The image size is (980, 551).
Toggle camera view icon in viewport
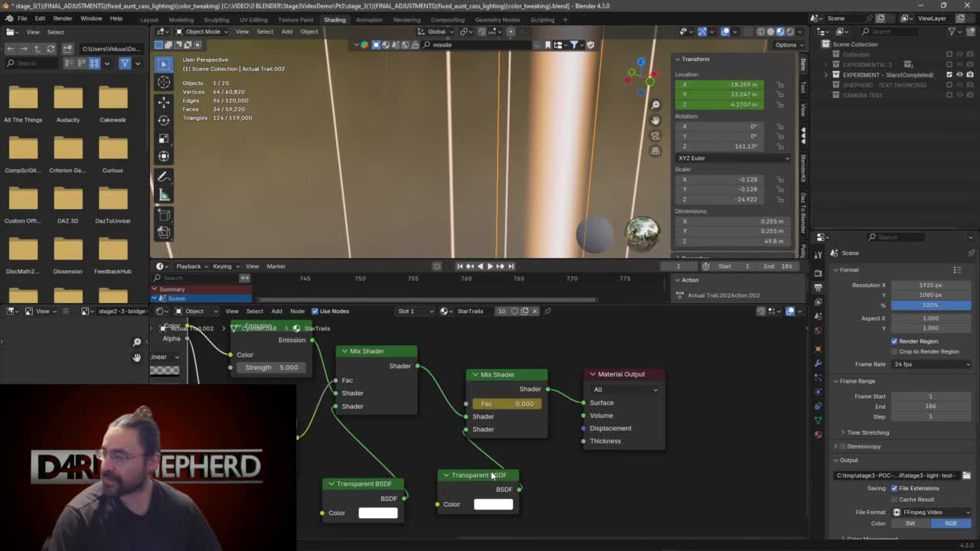[655, 135]
